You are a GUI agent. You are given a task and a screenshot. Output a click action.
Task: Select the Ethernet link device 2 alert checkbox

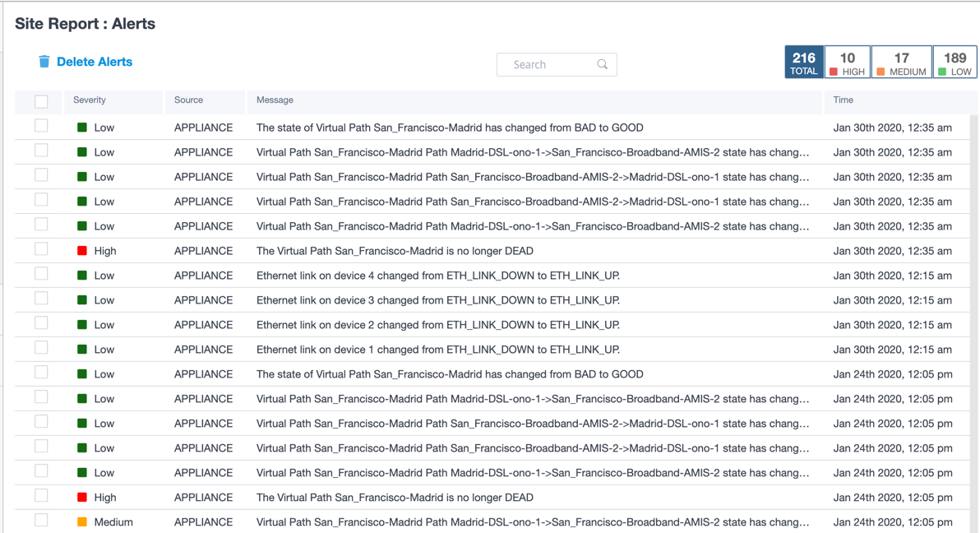pyautogui.click(x=41, y=322)
